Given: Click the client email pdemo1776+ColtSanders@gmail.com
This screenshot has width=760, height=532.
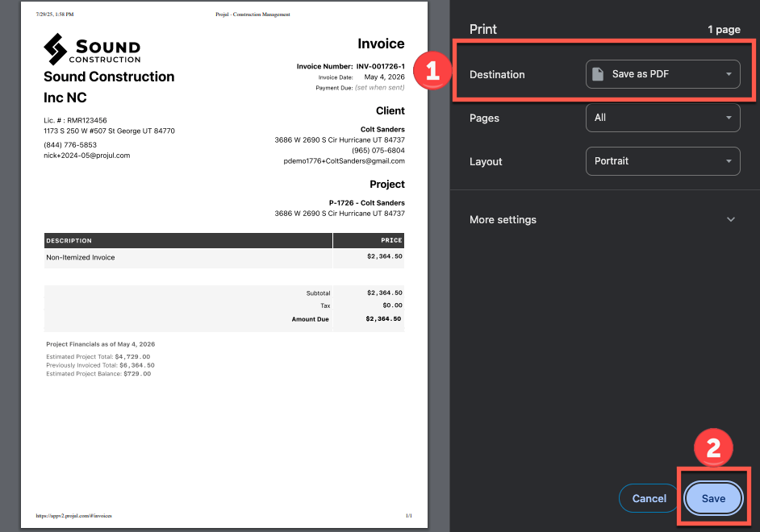Looking at the screenshot, I should [344, 161].
